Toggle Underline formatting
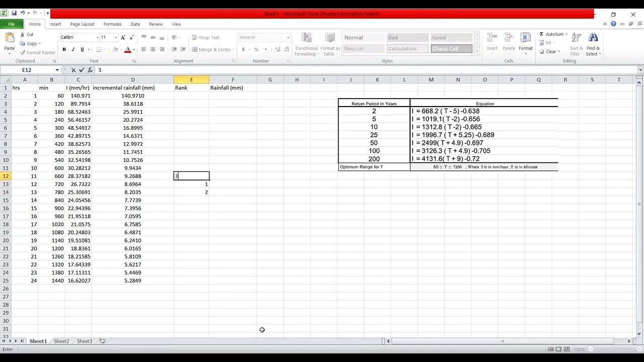The width and height of the screenshot is (644, 362). coord(82,49)
